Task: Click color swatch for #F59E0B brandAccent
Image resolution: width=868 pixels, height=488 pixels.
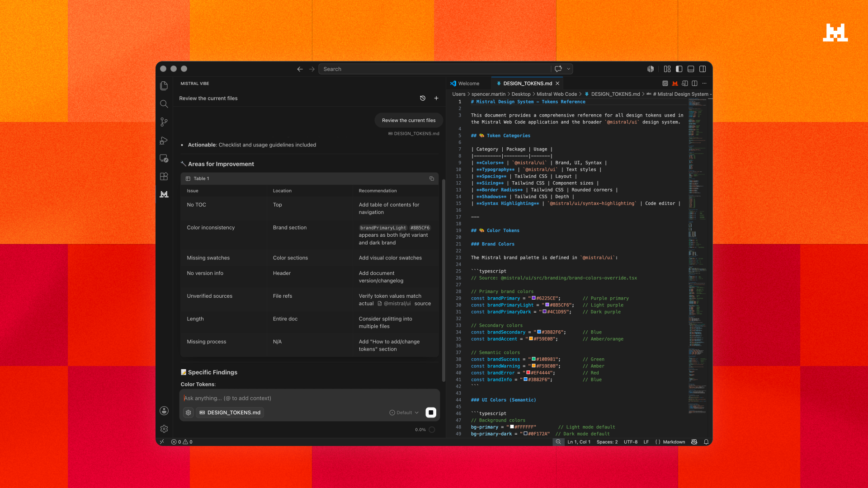Action: [531, 339]
